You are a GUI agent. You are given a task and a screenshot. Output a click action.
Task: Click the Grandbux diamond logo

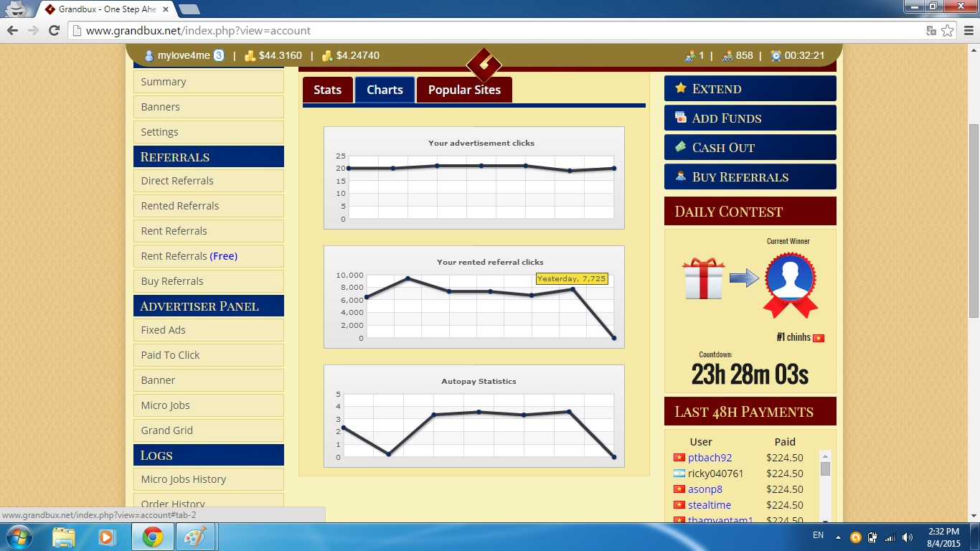pos(484,65)
